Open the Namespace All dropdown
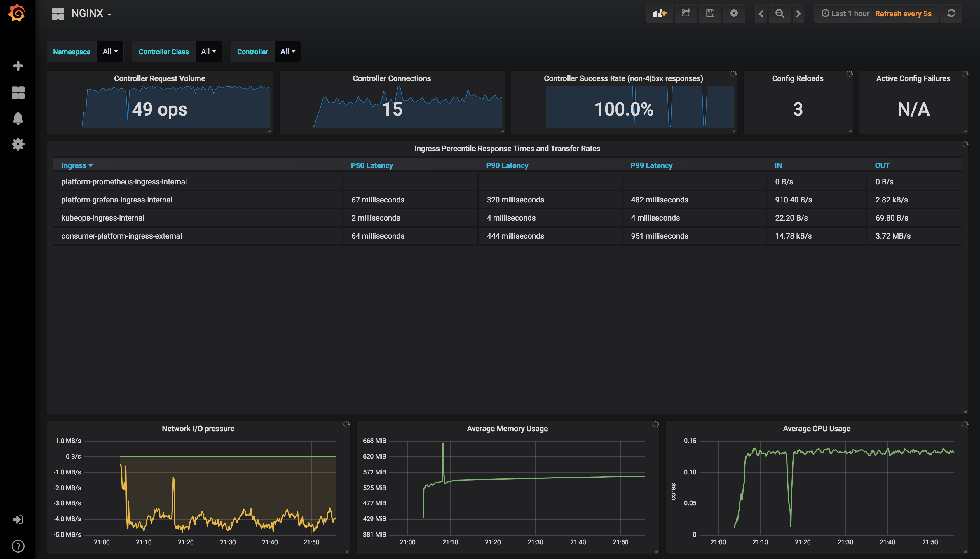The image size is (980, 559). (110, 51)
